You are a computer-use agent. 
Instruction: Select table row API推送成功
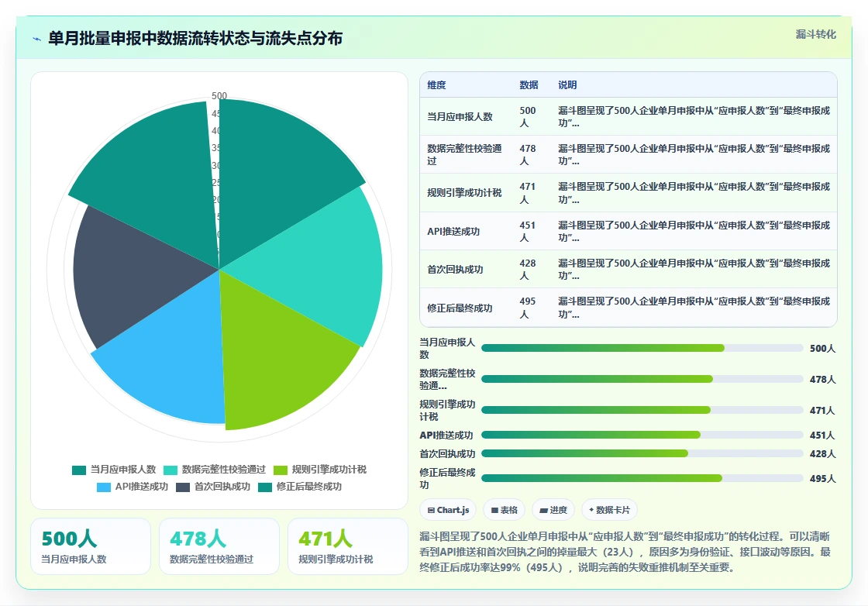click(629, 232)
